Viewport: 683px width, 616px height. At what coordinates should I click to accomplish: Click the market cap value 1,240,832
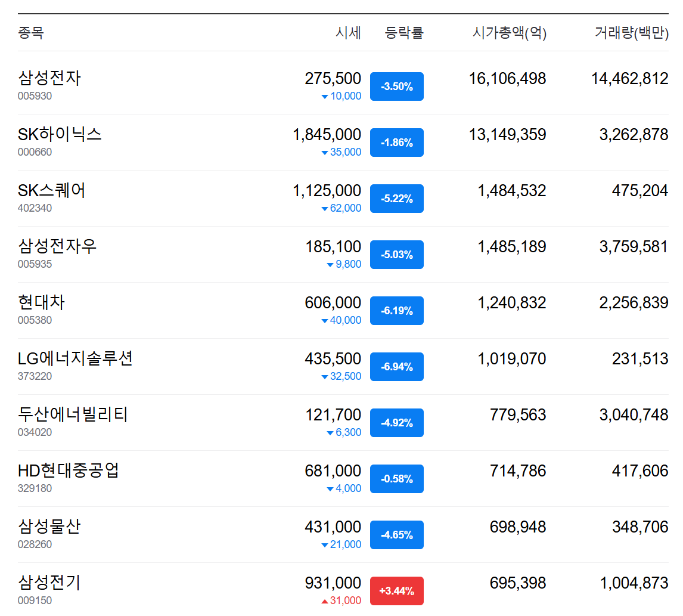(x=512, y=302)
